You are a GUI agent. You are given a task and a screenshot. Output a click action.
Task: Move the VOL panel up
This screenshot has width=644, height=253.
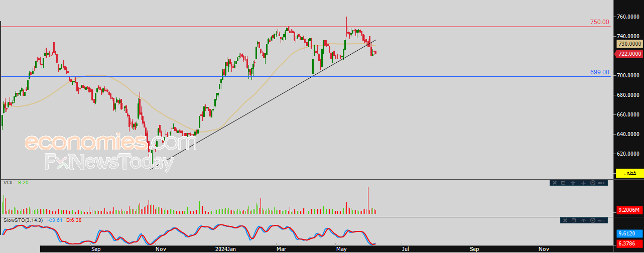pyautogui.click(x=573, y=183)
